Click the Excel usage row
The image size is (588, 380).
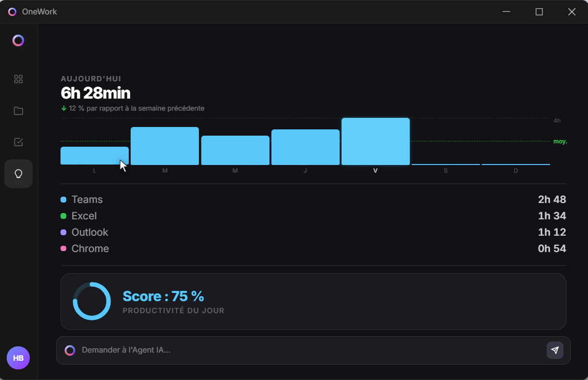(x=313, y=216)
